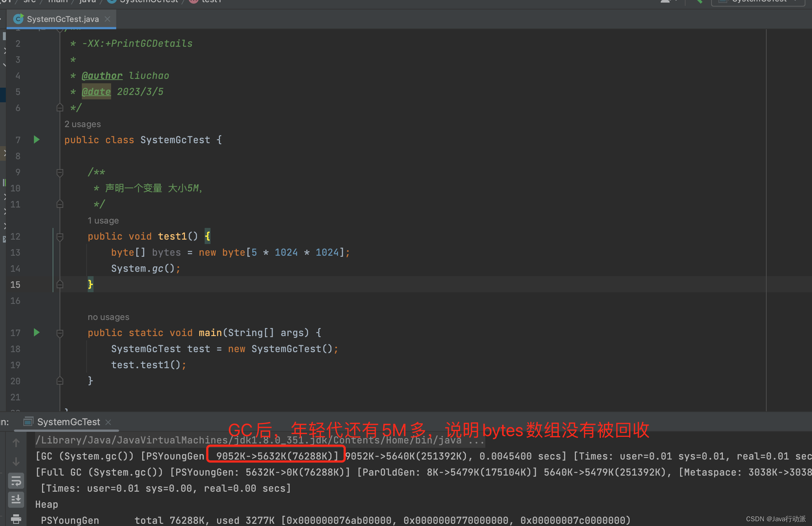Image resolution: width=812 pixels, height=526 pixels.
Task: Click the @author Javadoc tag
Action: pyautogui.click(x=102, y=76)
